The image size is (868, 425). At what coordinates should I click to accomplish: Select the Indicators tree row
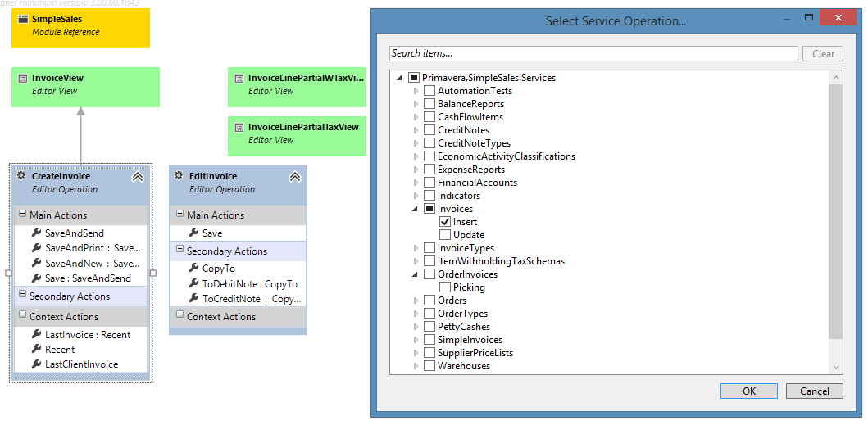pos(459,196)
